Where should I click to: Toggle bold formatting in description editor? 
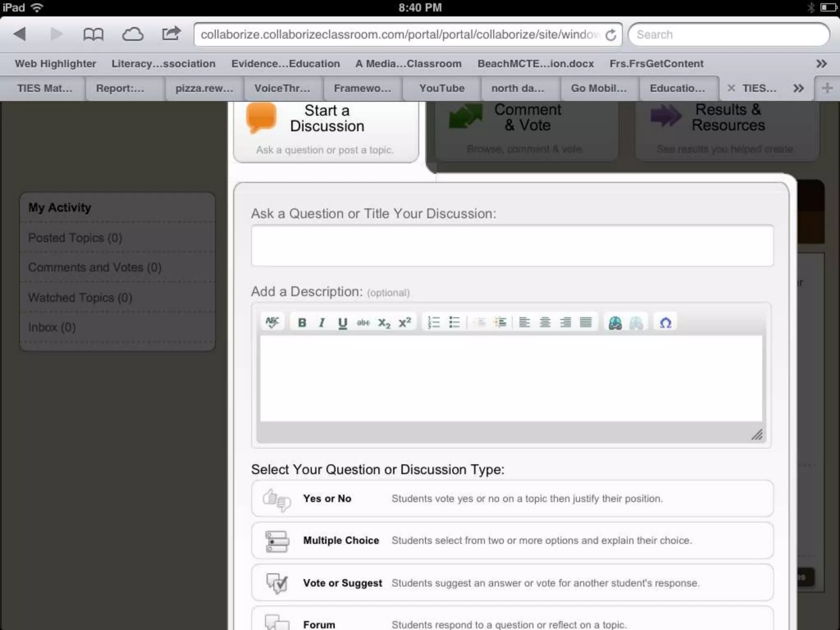302,323
